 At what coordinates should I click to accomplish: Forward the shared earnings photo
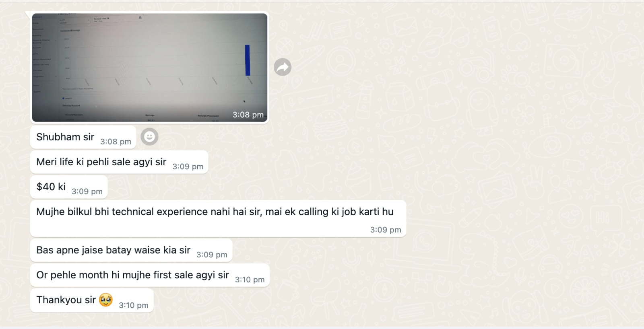pos(283,67)
